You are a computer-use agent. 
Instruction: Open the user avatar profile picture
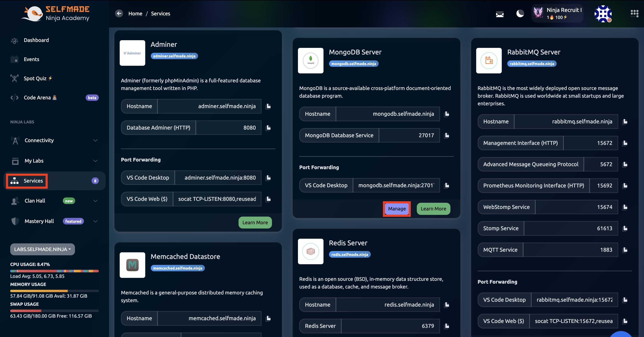point(603,14)
